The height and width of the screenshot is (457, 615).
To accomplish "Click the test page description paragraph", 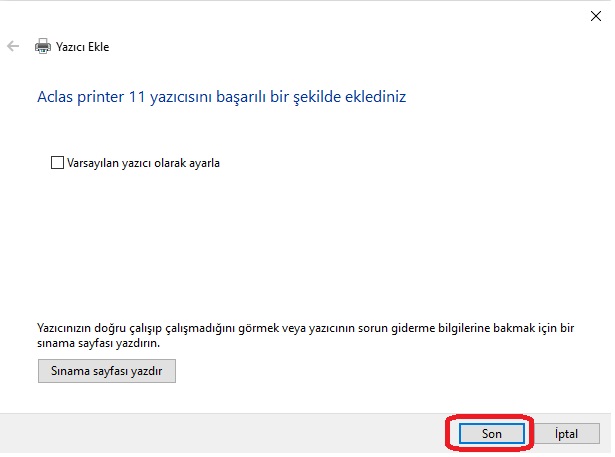I will tap(309, 334).
